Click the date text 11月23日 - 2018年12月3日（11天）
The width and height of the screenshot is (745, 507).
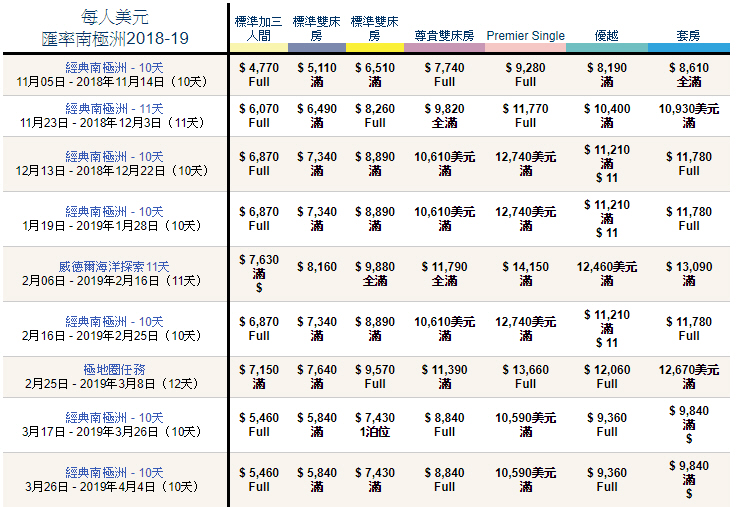(x=112, y=123)
